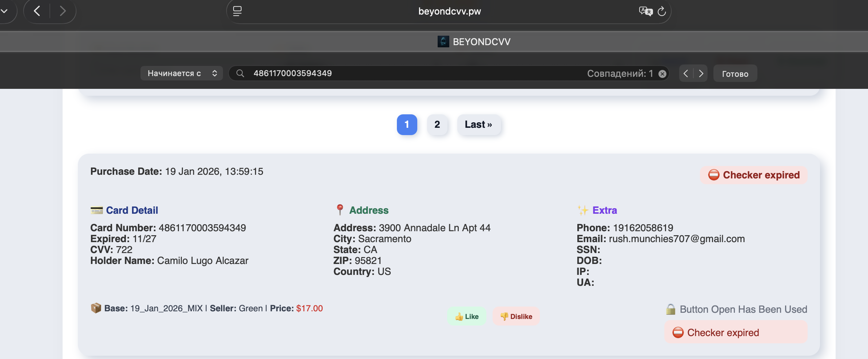
Task: Click the purple Extra heading
Action: pyautogui.click(x=605, y=210)
